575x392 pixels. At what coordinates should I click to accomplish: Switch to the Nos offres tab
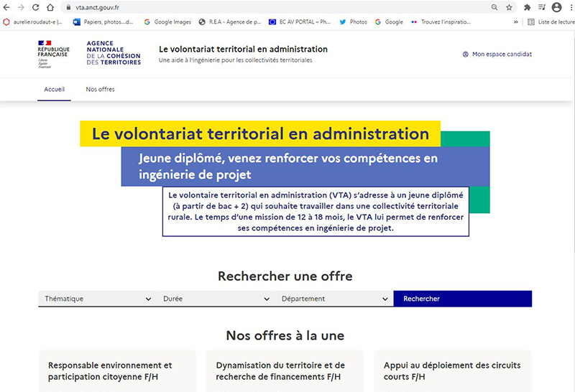click(100, 90)
